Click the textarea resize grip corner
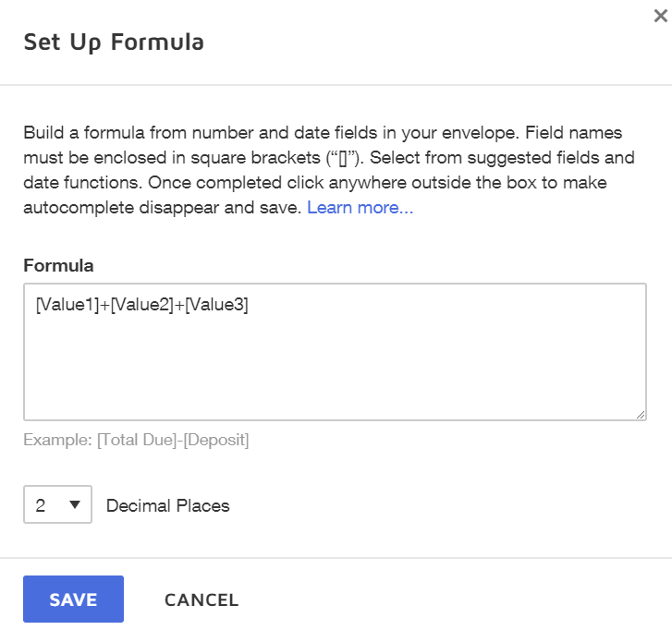The width and height of the screenshot is (672, 630). (x=640, y=415)
